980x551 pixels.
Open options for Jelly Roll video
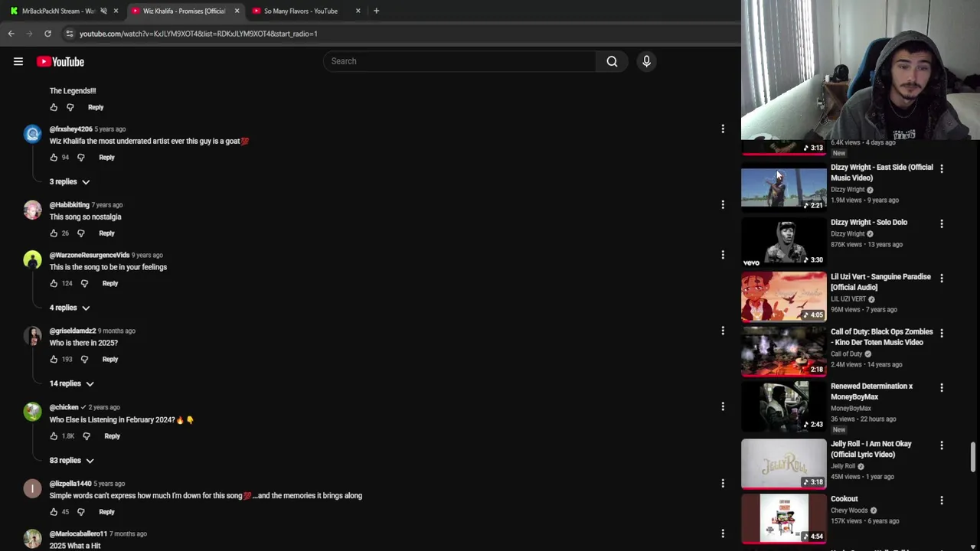(942, 445)
